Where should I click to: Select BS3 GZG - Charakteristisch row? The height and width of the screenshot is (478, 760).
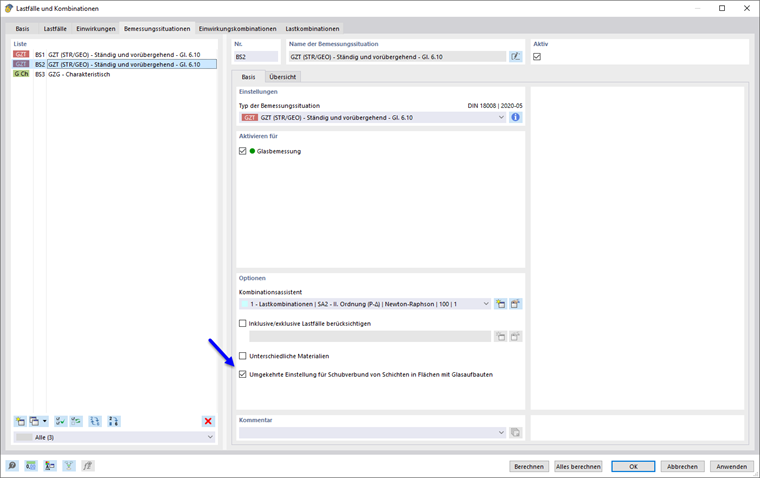pos(115,74)
